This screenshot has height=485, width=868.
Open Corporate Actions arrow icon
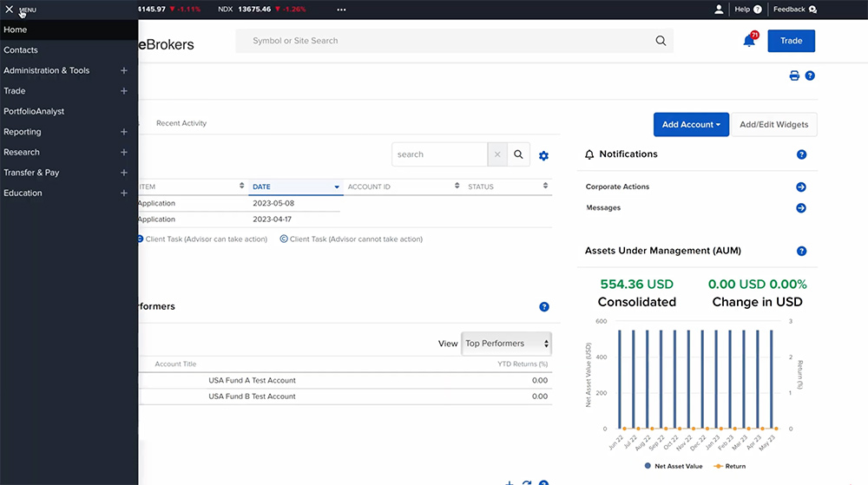tap(800, 187)
